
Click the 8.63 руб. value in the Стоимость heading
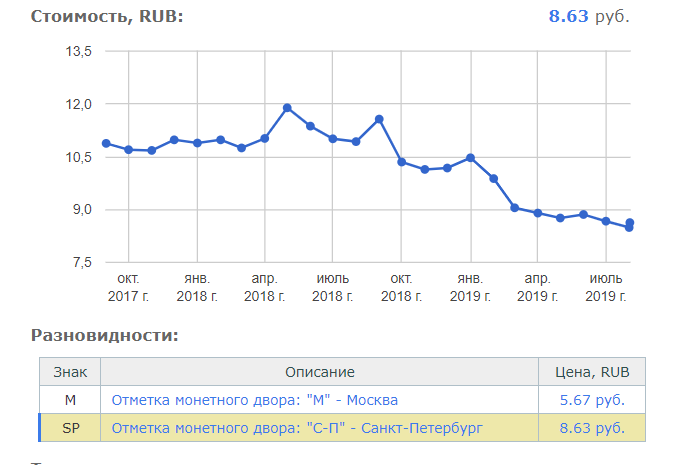click(x=589, y=17)
